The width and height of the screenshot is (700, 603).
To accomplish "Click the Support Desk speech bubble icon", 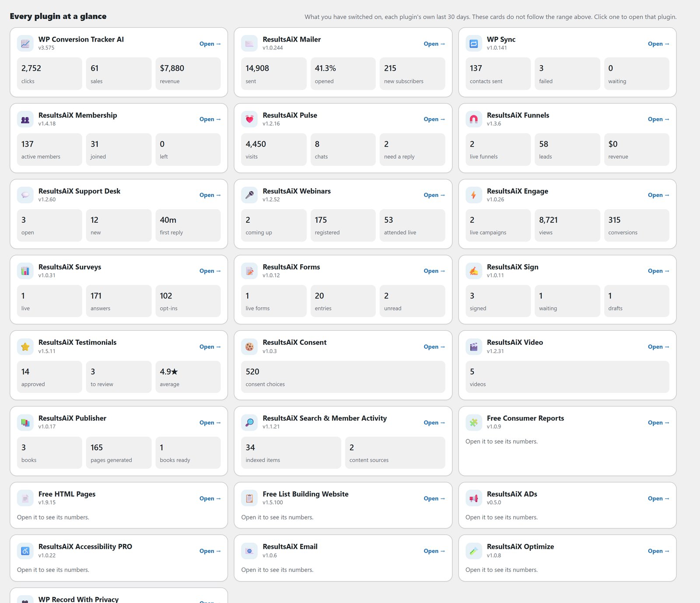I will click(25, 195).
